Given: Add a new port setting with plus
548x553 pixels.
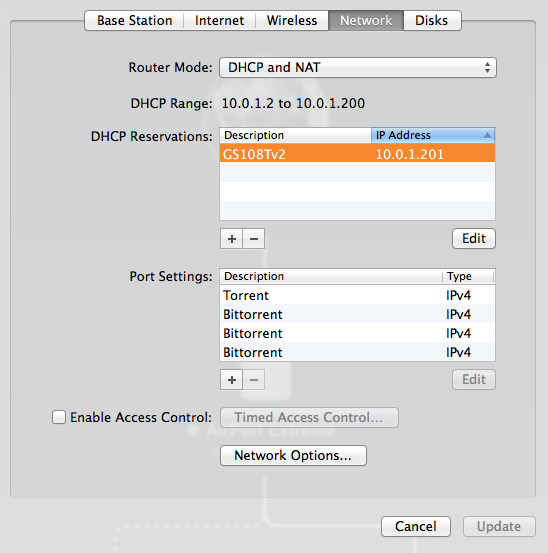Looking at the screenshot, I should coord(231,380).
